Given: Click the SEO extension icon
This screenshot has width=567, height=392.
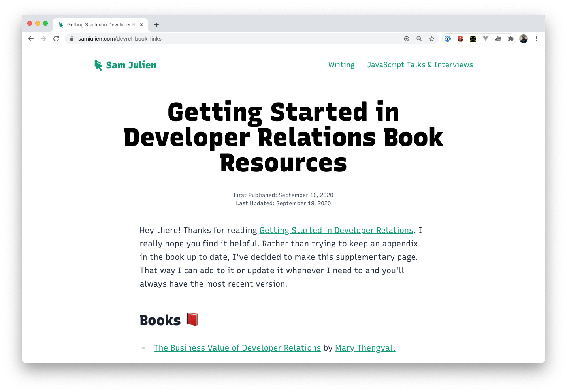Looking at the screenshot, I should tap(460, 39).
